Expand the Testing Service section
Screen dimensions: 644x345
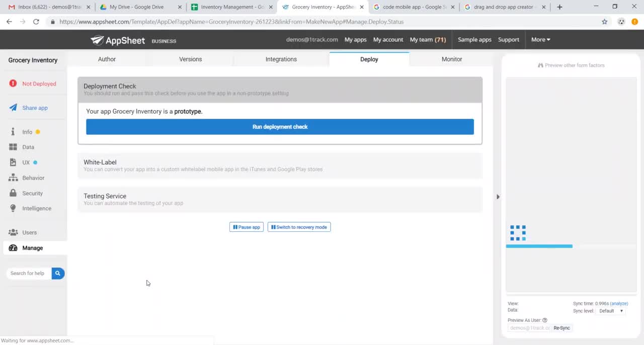pyautogui.click(x=280, y=199)
